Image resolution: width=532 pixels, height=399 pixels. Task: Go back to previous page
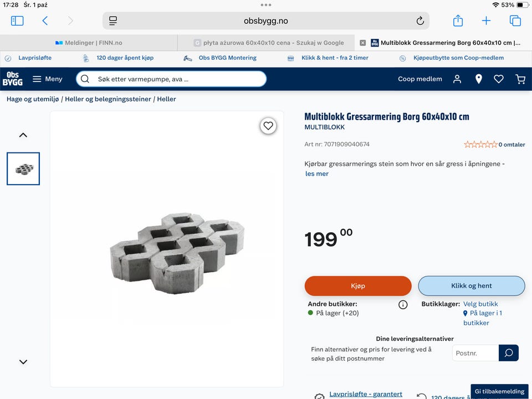pos(45,21)
